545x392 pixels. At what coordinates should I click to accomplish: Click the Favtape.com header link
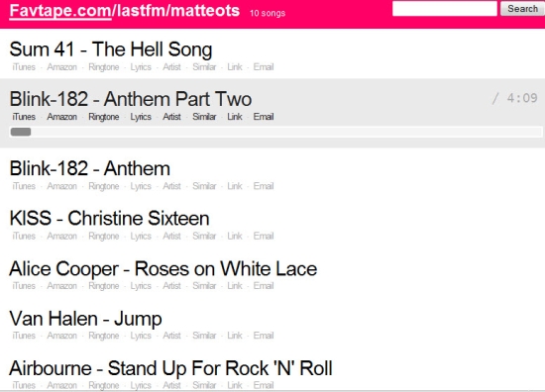60,11
